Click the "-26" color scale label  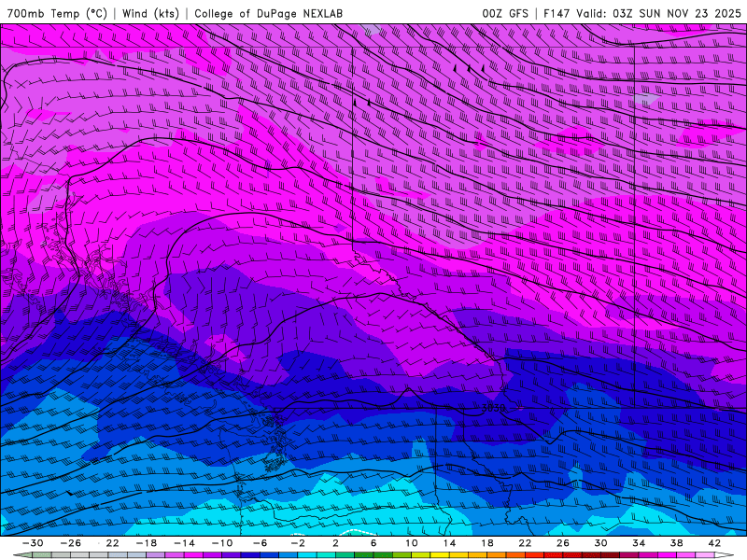pyautogui.click(x=71, y=543)
